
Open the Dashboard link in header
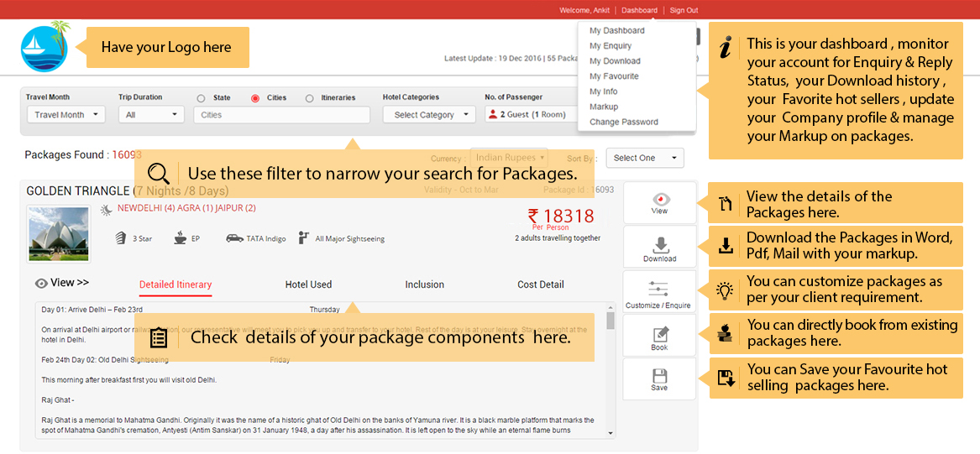coord(639,10)
